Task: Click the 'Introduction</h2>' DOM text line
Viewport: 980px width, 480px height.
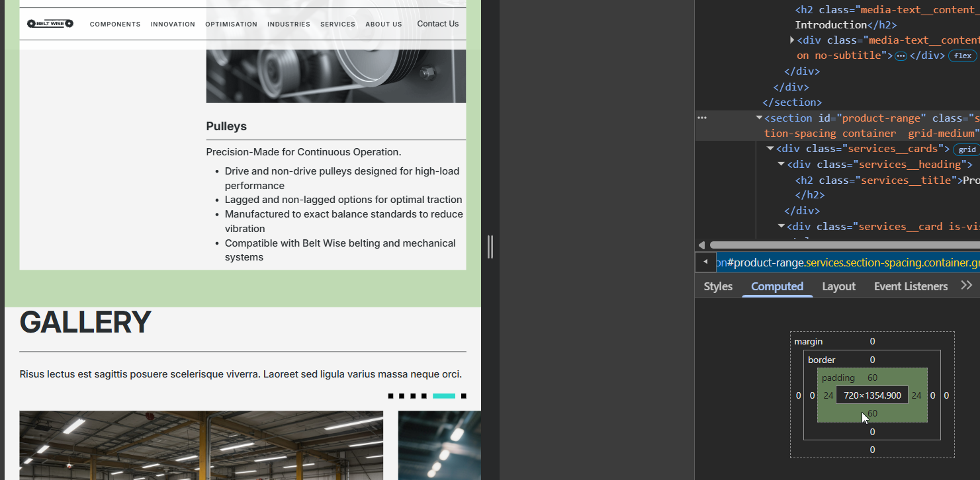Action: (x=846, y=25)
